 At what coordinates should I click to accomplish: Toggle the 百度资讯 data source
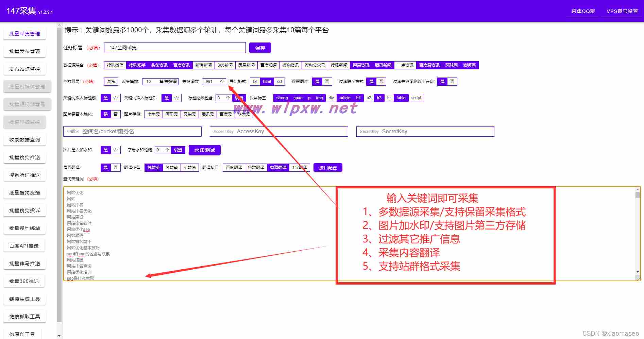coord(182,65)
